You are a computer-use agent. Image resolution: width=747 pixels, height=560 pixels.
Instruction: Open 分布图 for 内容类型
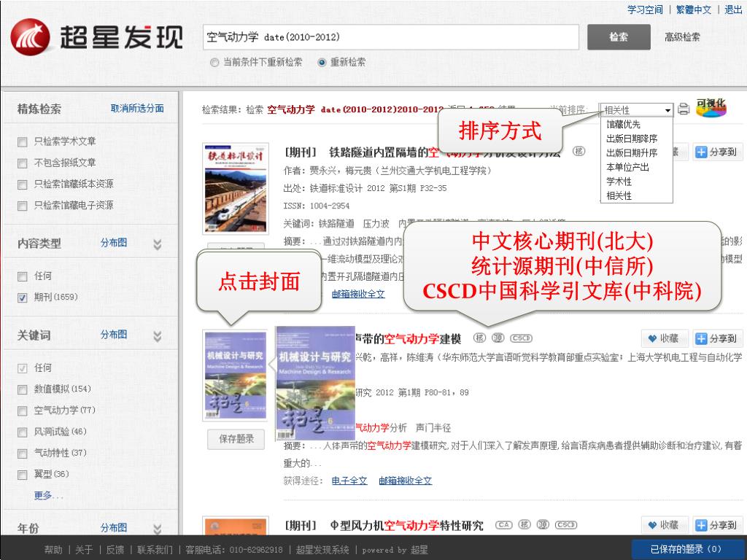click(113, 242)
